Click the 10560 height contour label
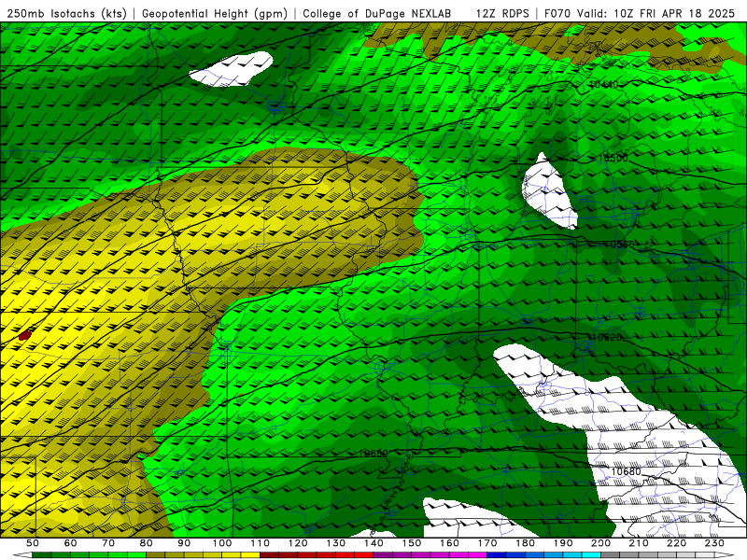The image size is (747, 560). click(619, 245)
